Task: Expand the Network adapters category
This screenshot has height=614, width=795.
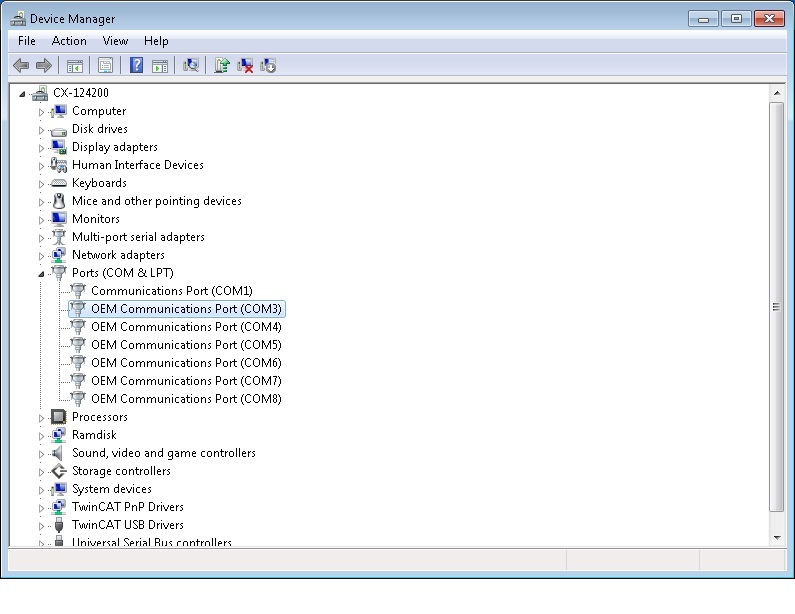Action: [41, 256]
